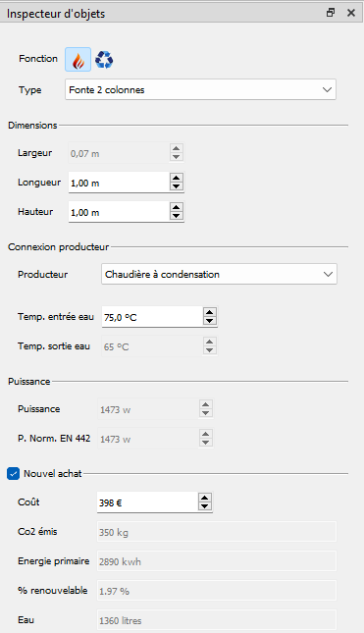Increase the Longueur value with up arrow
This screenshot has width=364, height=633.
pos(176,178)
